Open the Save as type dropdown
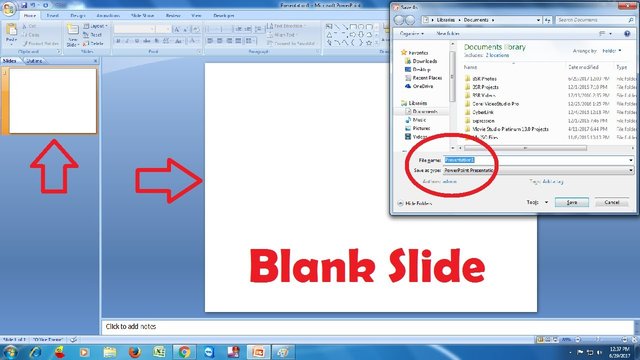The image size is (640, 360). (x=538, y=170)
